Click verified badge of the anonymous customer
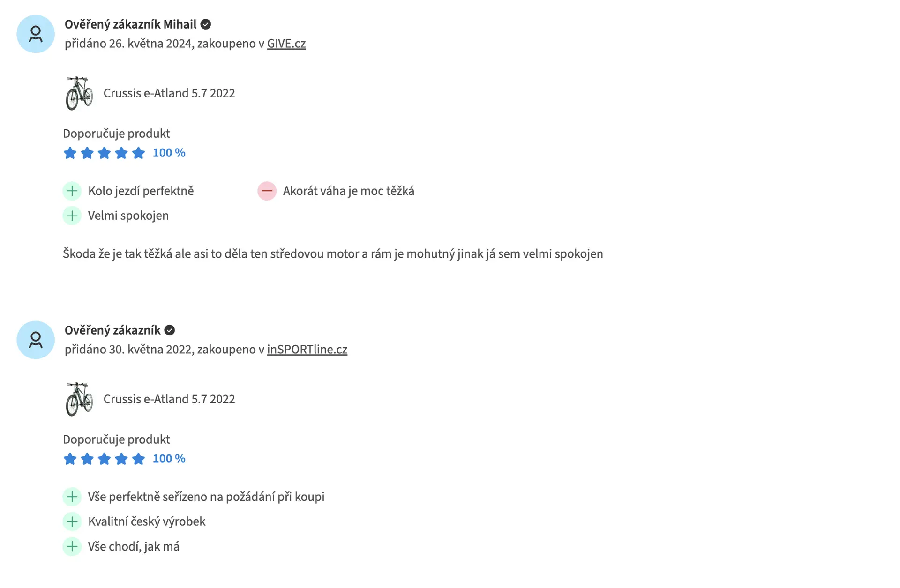The image size is (900, 588). click(x=170, y=330)
